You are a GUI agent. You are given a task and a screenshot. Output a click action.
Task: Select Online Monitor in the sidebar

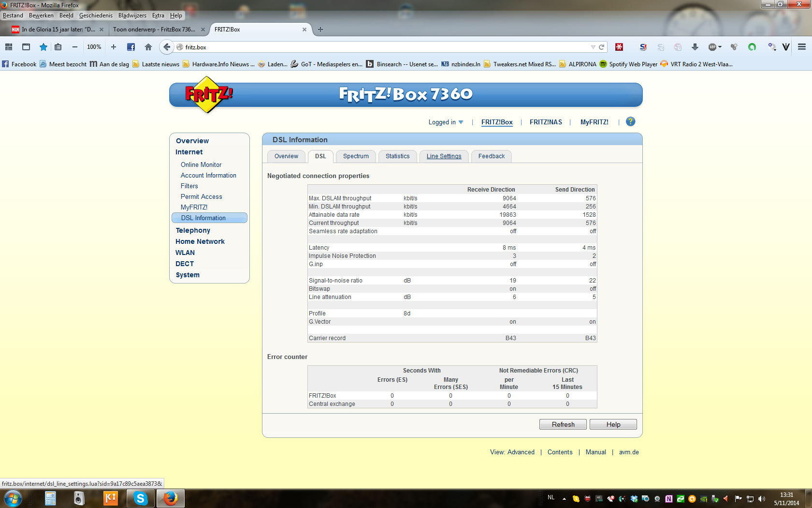coord(201,165)
